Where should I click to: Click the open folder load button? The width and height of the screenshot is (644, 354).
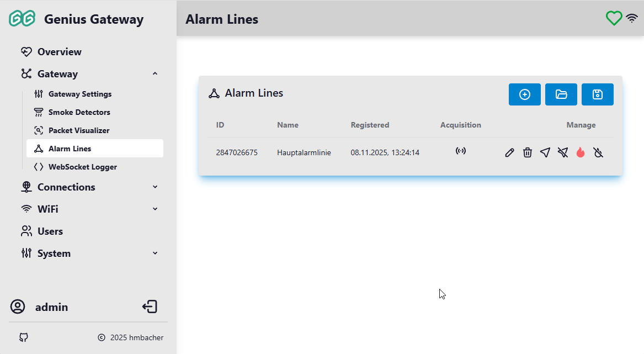[x=561, y=94]
